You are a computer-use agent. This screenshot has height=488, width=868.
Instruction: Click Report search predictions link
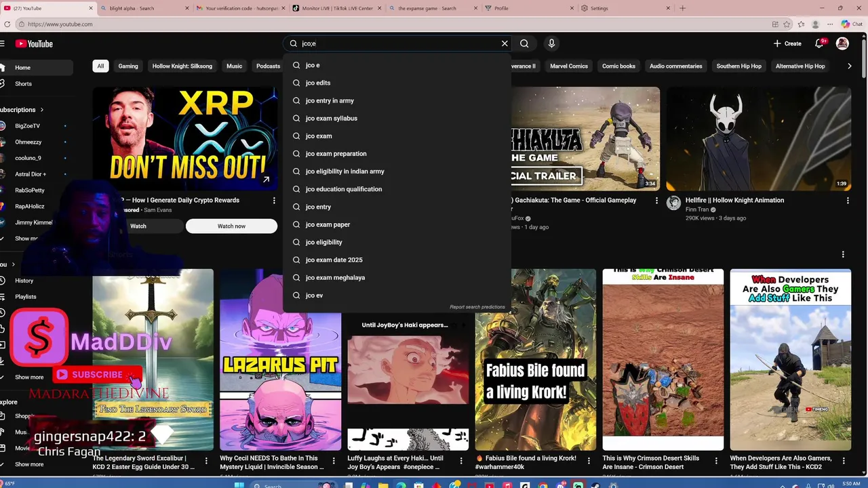[x=477, y=307]
